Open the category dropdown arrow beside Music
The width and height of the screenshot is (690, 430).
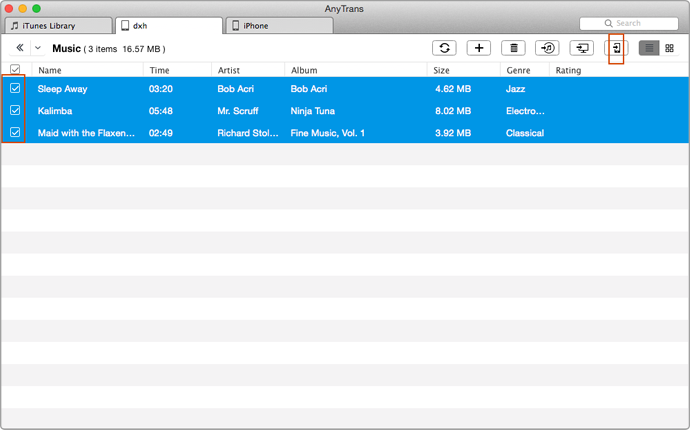pyautogui.click(x=38, y=48)
